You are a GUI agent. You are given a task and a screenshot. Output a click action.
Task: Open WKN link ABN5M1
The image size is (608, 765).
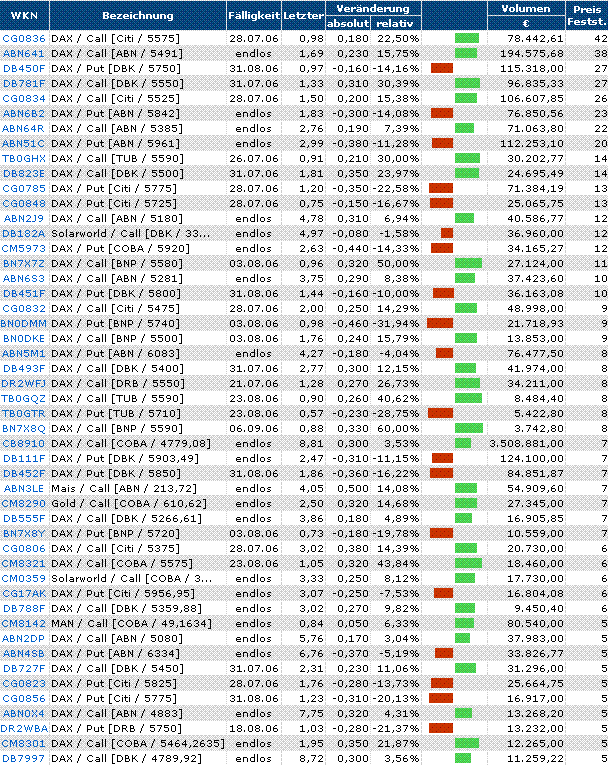[24, 354]
